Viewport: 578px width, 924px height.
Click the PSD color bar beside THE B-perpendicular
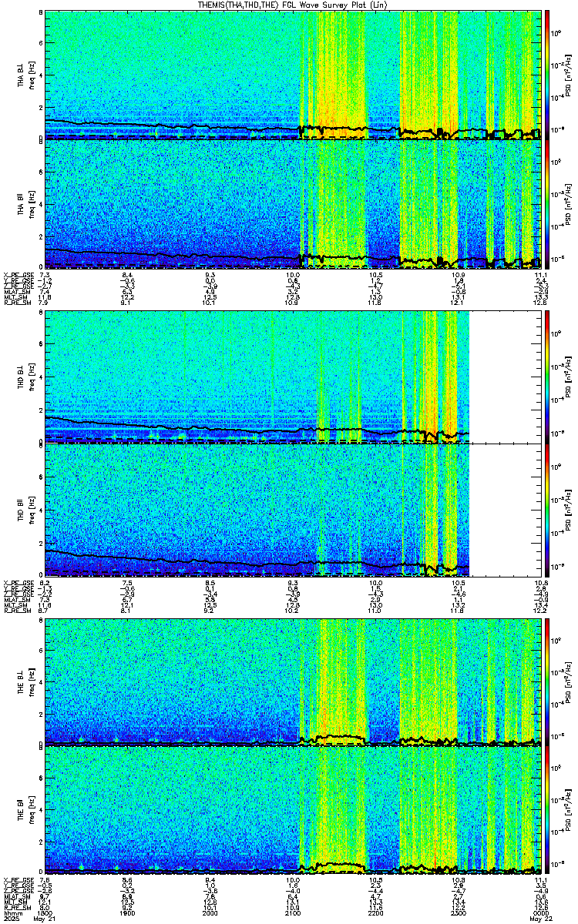[x=547, y=681]
